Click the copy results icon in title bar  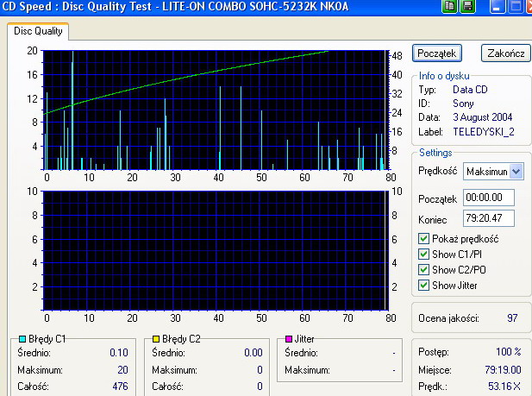coord(449,6)
